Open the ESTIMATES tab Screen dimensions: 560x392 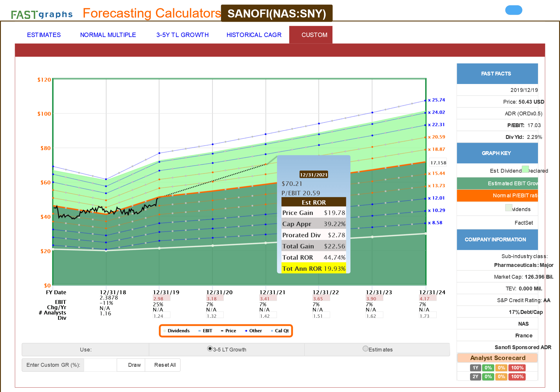44,35
